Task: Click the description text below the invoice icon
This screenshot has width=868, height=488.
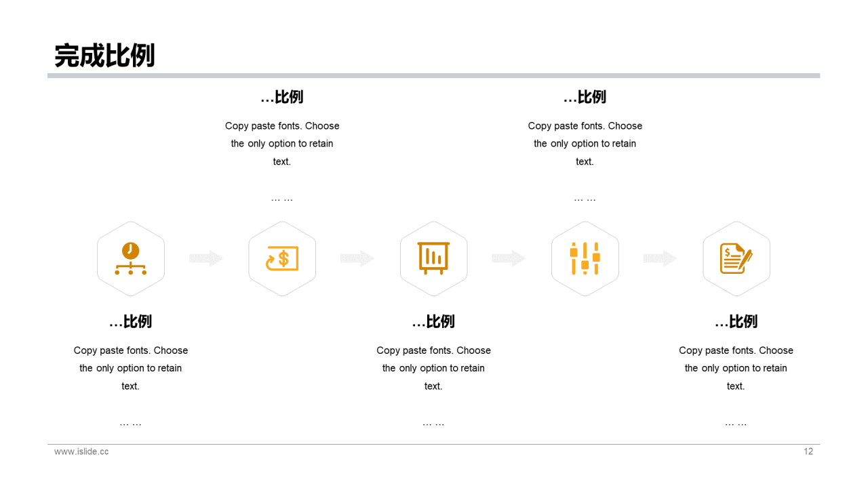Action: (736, 368)
